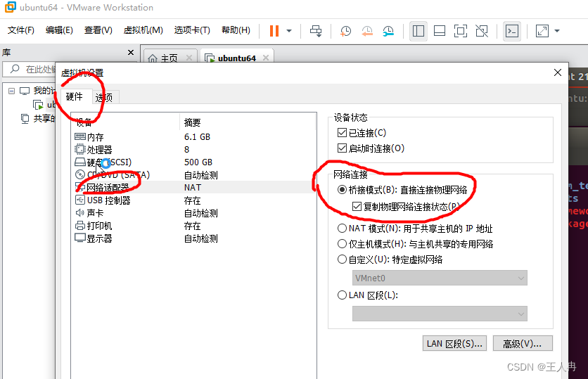Select the 网络适配器 device row

click(x=193, y=188)
